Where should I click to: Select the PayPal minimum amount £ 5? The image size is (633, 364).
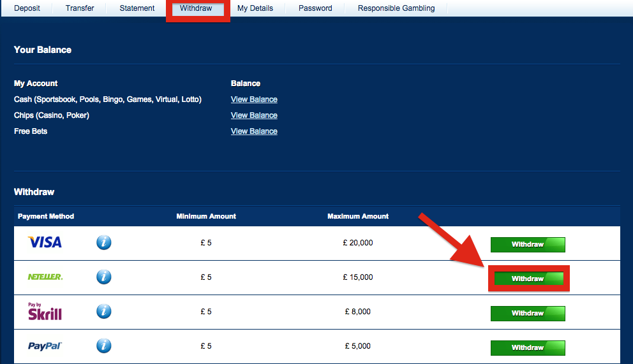pos(206,346)
